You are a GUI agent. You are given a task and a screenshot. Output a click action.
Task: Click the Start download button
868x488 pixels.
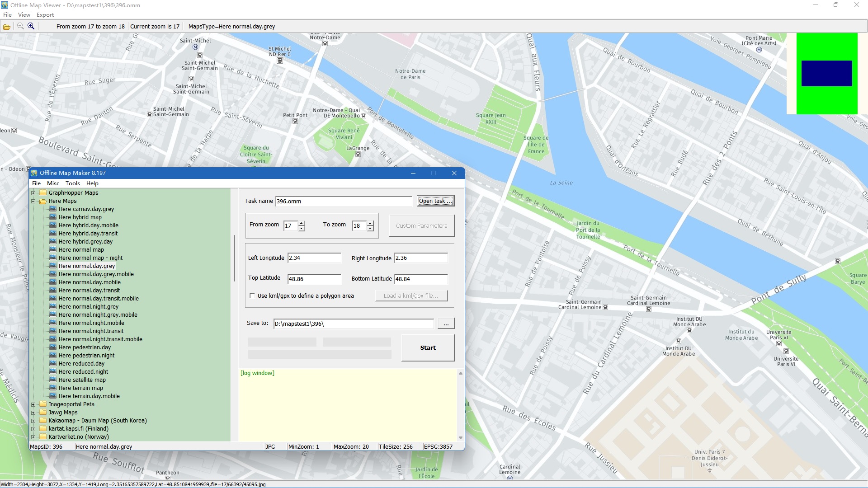(428, 347)
